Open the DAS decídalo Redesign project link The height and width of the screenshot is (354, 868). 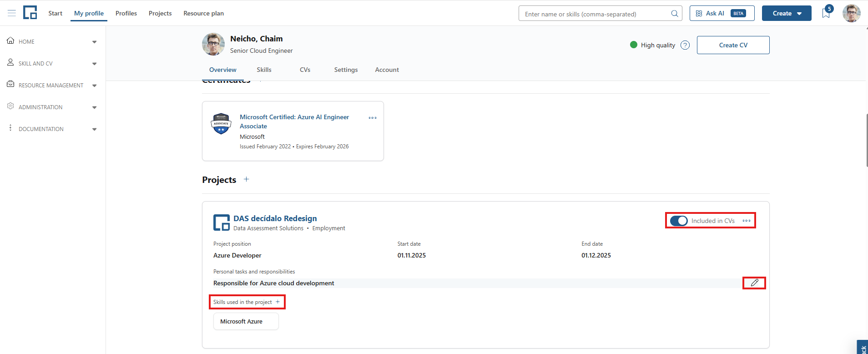click(275, 218)
